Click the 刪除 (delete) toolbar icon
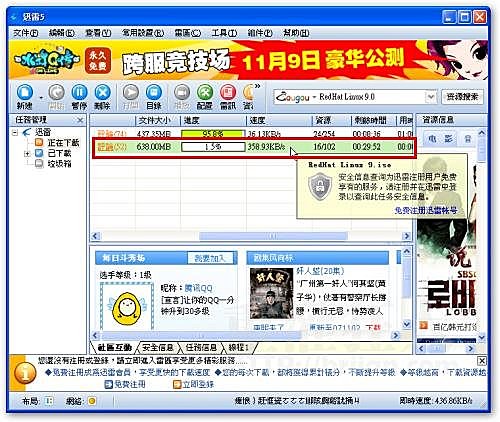The width and height of the screenshot is (500, 422). tap(102, 92)
